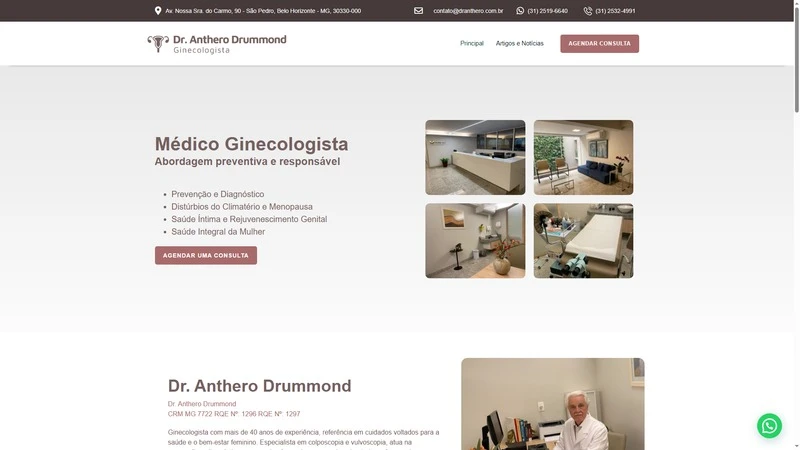Click the AGENDAR CONSULTA header button

point(599,43)
